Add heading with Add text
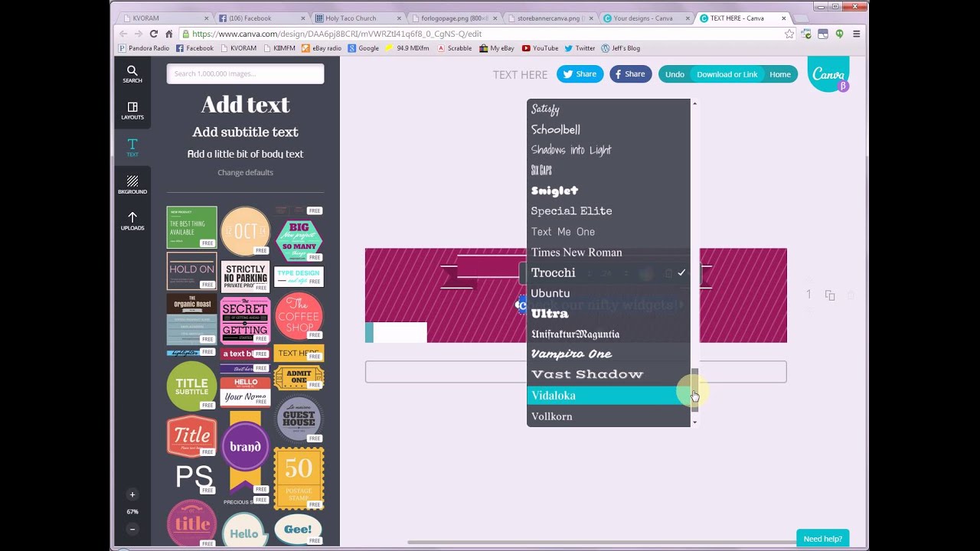Screen dimensions: 980x551 (x=245, y=104)
